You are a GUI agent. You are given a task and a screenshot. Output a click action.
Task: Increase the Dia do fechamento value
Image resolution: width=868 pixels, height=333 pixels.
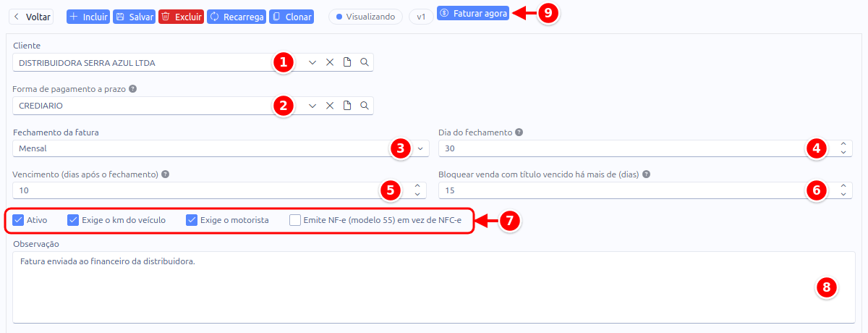(843, 144)
